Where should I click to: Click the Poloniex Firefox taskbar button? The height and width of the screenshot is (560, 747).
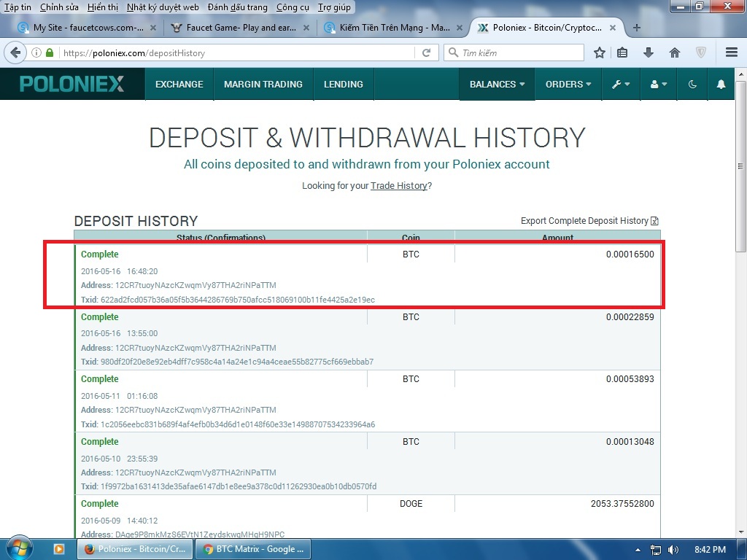[135, 549]
